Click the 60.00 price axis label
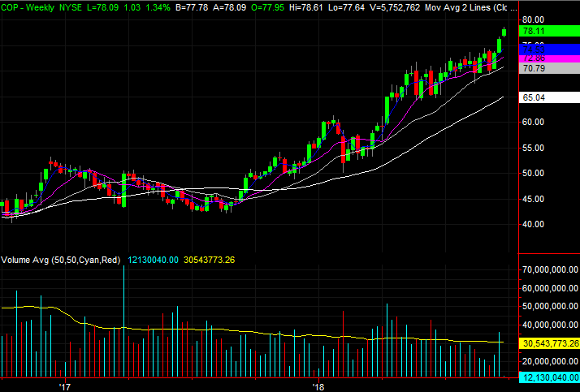This screenshot has width=580, height=392. [x=534, y=122]
